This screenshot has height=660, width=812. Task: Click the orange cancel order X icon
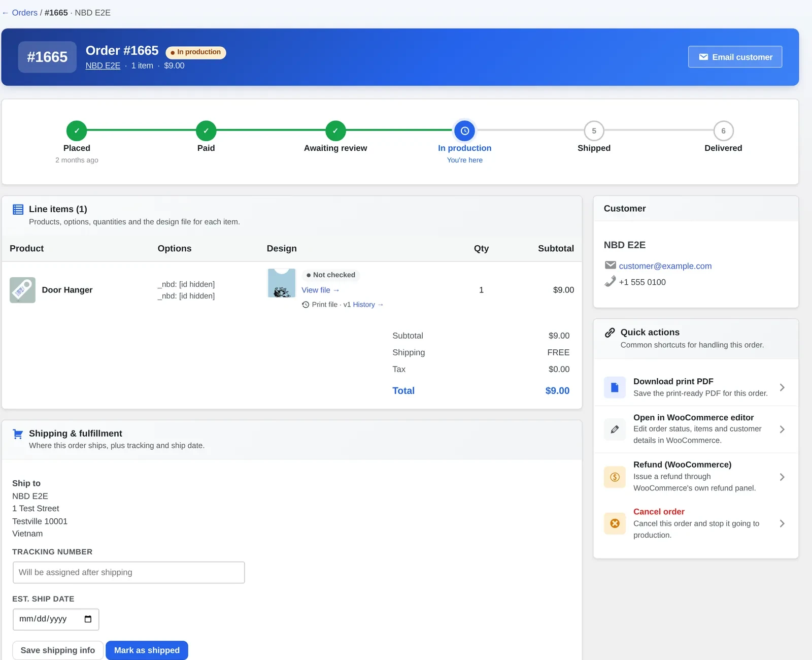(615, 523)
